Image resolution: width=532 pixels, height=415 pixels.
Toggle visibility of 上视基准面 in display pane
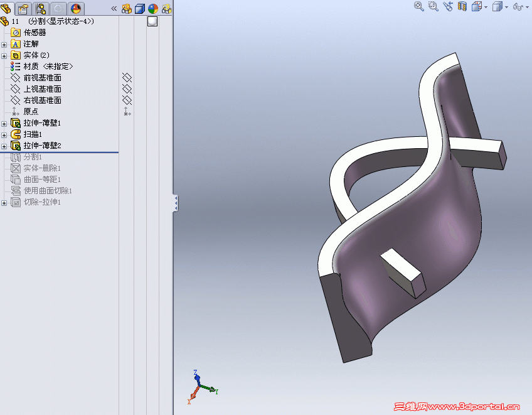[x=127, y=89]
